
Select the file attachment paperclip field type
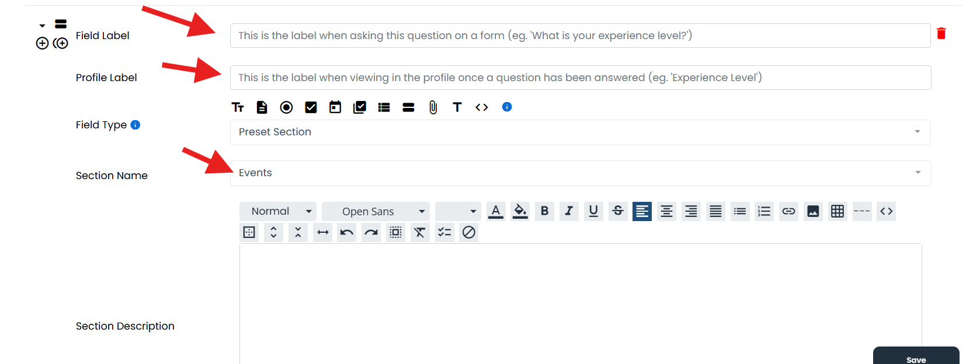coord(433,107)
